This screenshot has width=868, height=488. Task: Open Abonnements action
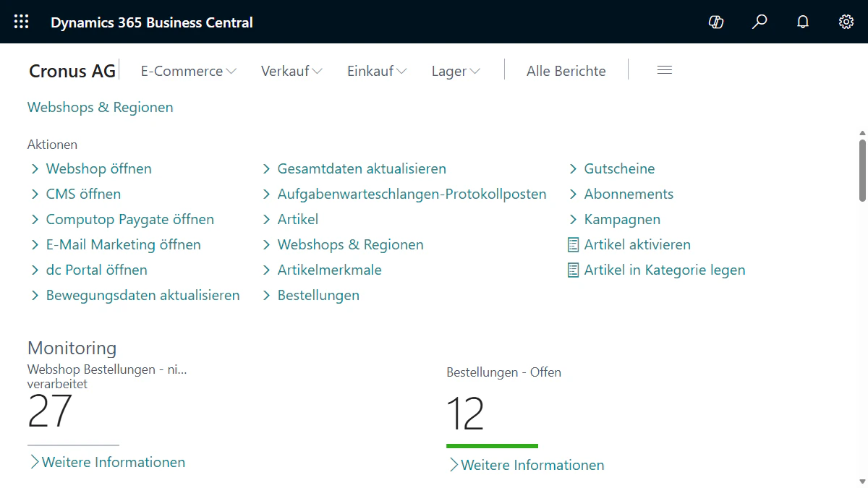coord(629,194)
